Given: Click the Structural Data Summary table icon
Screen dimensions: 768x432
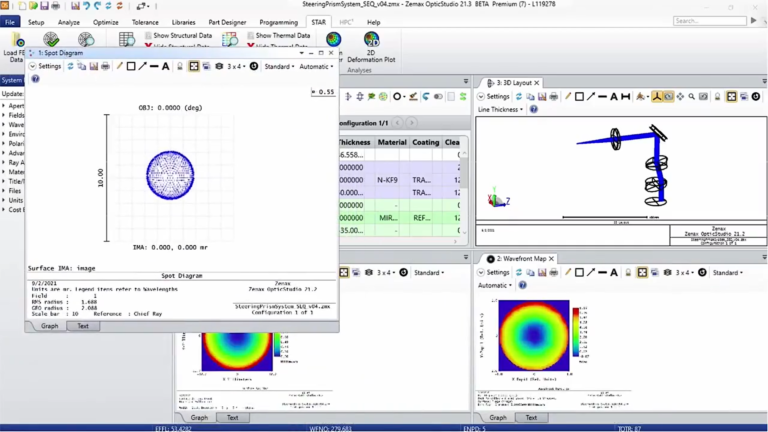Looking at the screenshot, I should tap(126, 40).
